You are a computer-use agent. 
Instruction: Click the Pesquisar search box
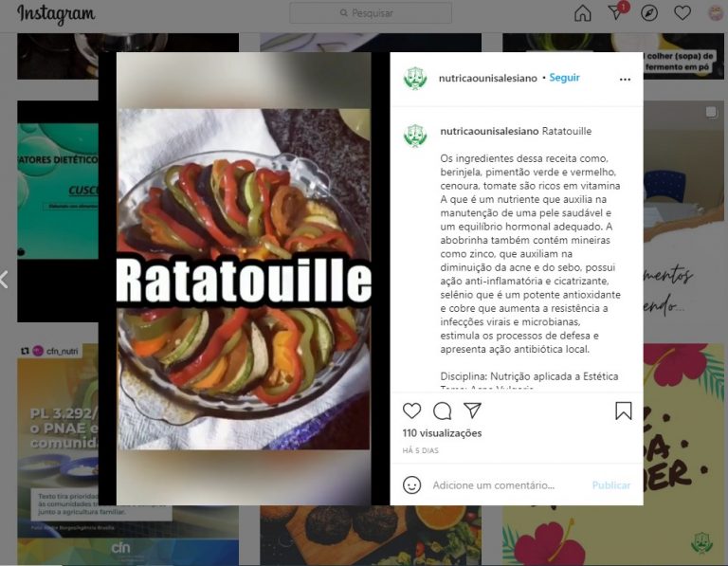tap(371, 13)
